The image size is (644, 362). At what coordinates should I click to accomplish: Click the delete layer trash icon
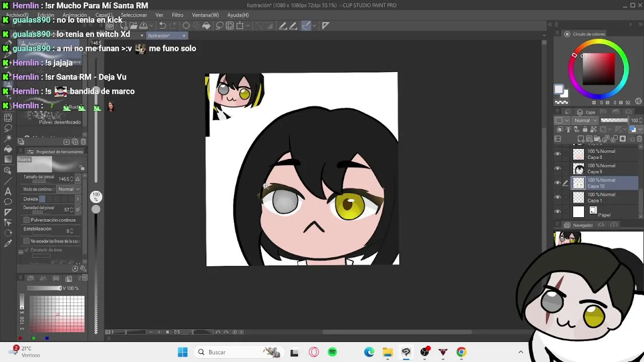click(639, 139)
